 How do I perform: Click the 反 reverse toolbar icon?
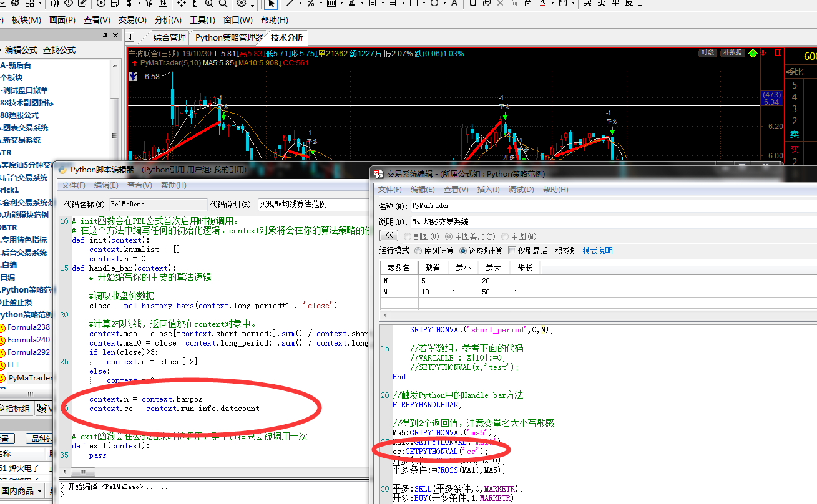(x=629, y=3)
